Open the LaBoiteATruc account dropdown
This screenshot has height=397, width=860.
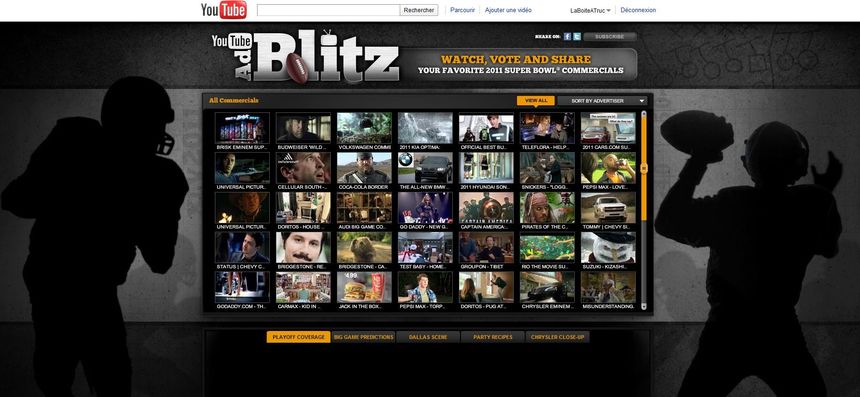[590, 10]
